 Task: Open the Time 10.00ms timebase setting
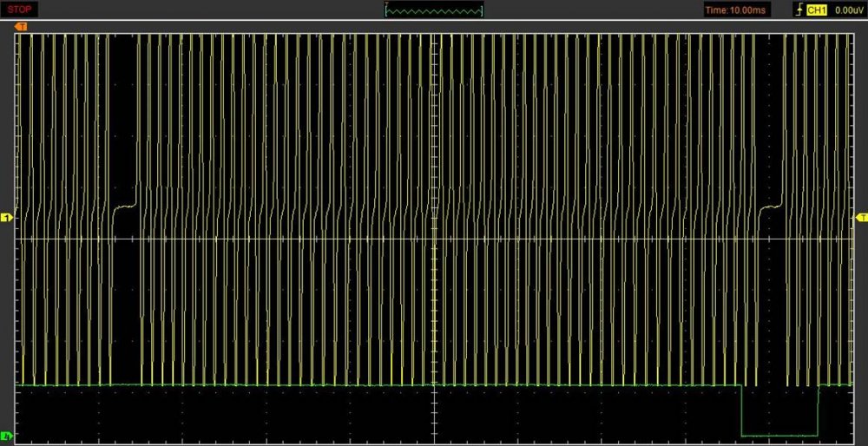click(736, 10)
